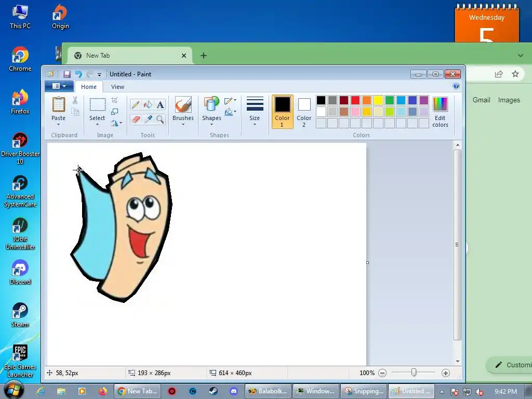Screen dimensions: 532x399
Task: Pick the yellow color swatch
Action: (x=378, y=100)
